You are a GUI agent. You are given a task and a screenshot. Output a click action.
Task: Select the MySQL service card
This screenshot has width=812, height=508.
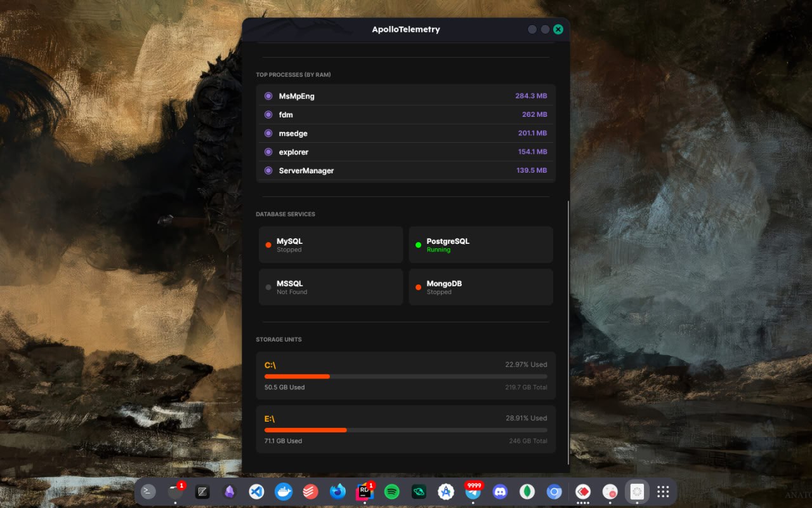pyautogui.click(x=331, y=244)
